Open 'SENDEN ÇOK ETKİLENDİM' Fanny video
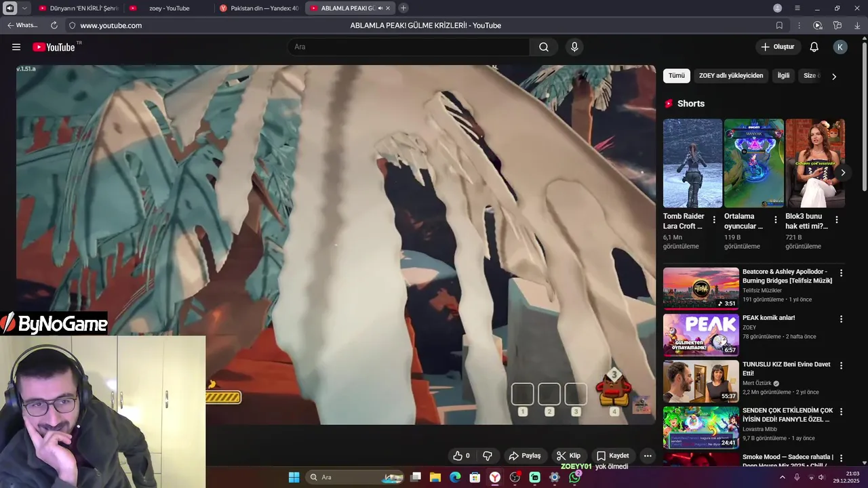The width and height of the screenshot is (868, 488). (701, 427)
